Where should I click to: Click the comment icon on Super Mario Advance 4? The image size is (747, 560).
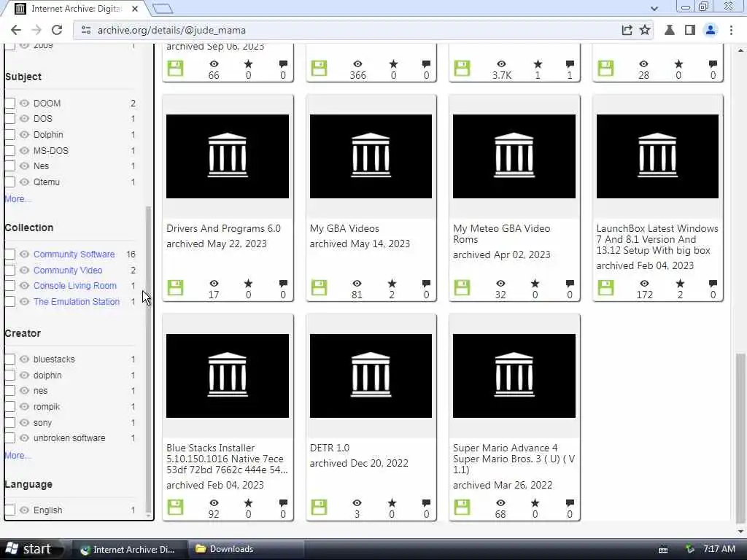570,503
